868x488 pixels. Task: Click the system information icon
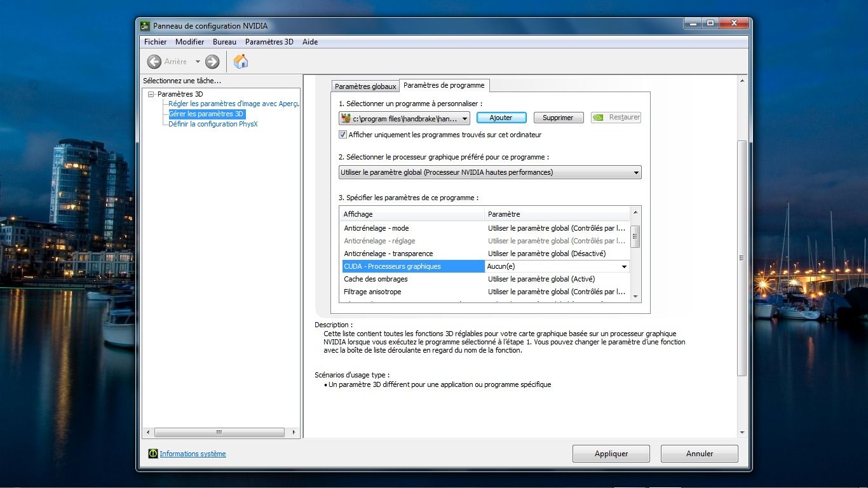point(153,454)
